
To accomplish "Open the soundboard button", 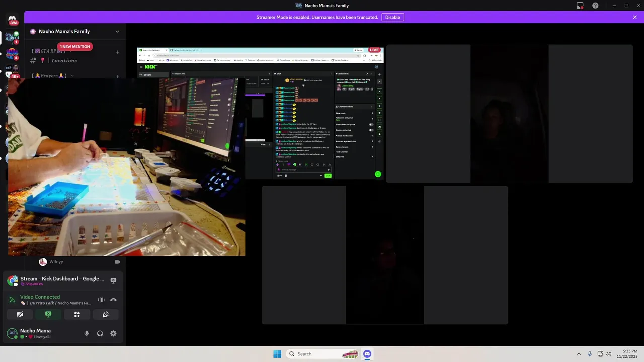I will [106, 314].
